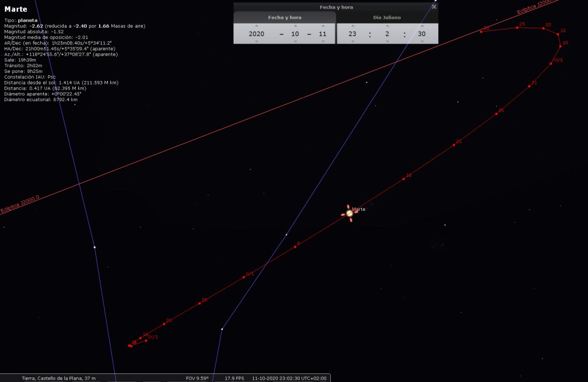Open the Fecha y hora tab

pos(285,18)
